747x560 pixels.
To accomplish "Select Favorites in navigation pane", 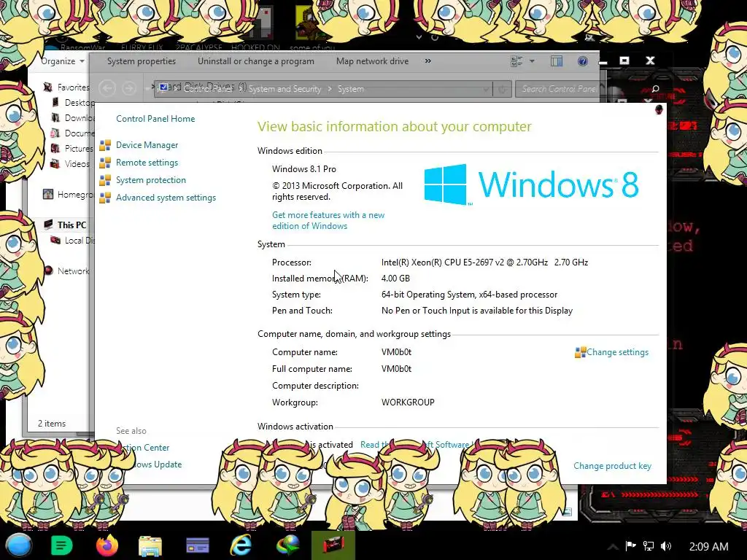I will pyautogui.click(x=73, y=87).
